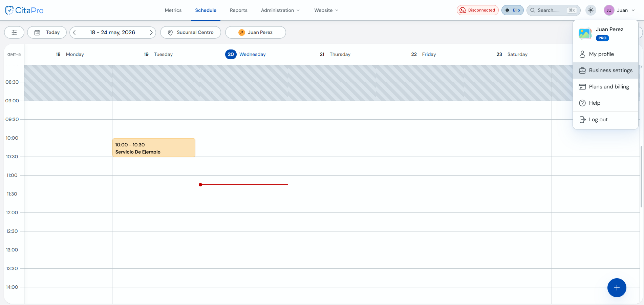Select the Saturday 23 day header

point(512,54)
